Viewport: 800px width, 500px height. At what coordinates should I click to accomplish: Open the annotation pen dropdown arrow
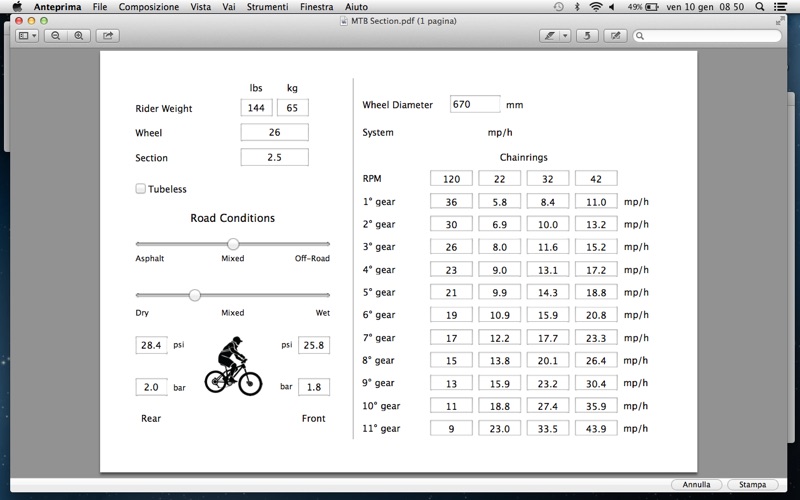[565, 36]
